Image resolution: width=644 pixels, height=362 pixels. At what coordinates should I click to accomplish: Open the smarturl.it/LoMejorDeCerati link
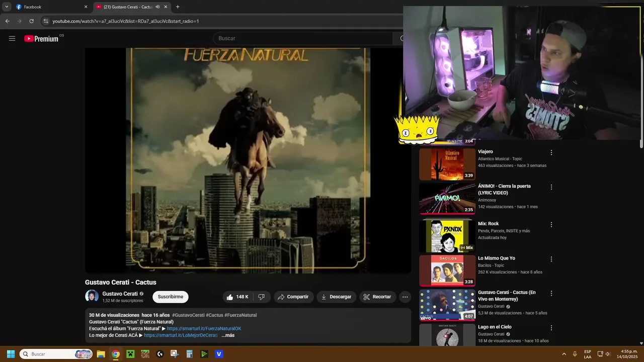click(x=181, y=335)
